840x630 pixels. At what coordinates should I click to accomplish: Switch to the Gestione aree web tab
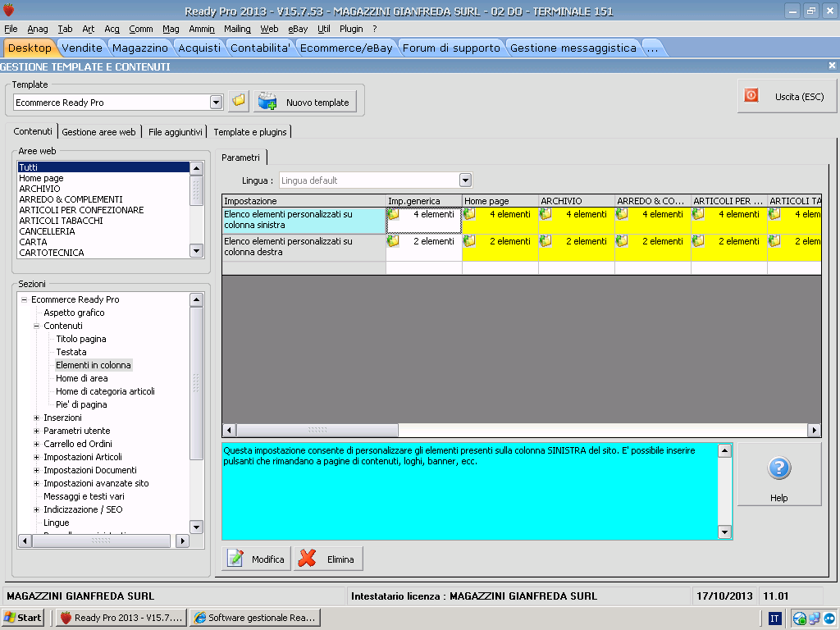click(98, 131)
